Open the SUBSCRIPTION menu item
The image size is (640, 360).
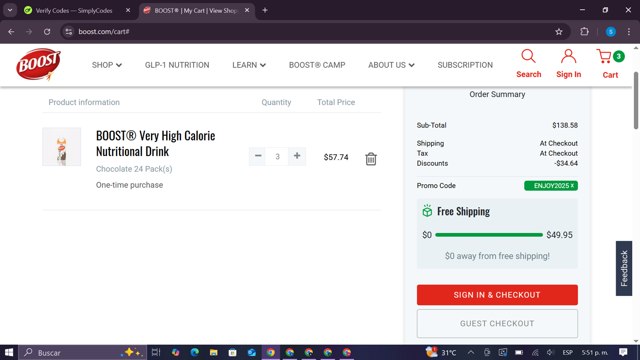coord(465,65)
